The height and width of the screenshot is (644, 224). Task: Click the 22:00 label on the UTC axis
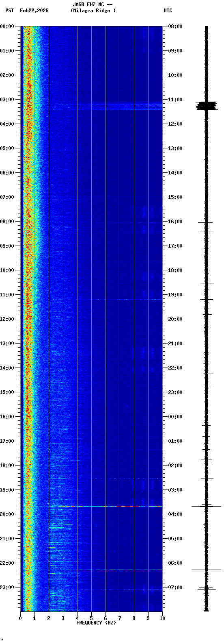(x=175, y=368)
